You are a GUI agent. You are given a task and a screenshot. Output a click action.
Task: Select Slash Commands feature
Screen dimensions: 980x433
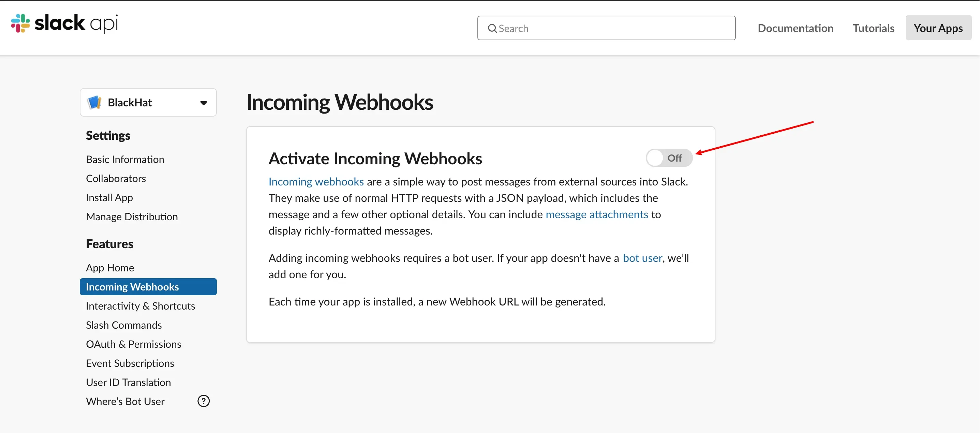(x=124, y=325)
